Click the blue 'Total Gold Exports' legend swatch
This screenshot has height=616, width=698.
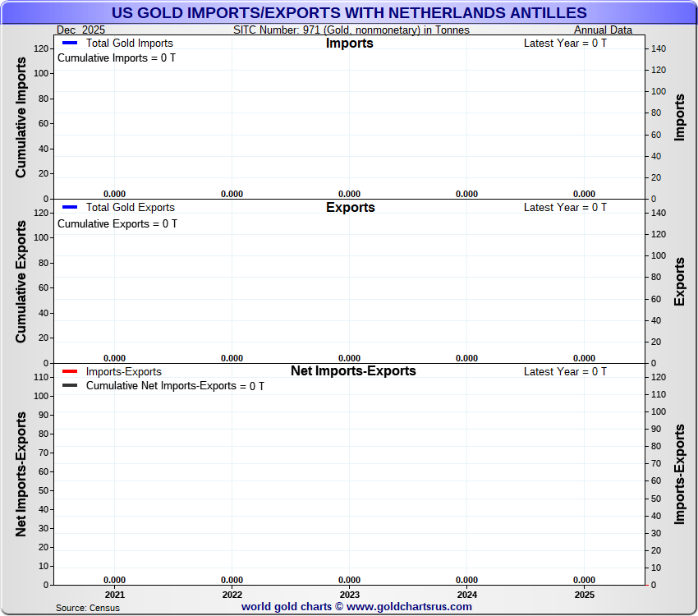[70, 208]
